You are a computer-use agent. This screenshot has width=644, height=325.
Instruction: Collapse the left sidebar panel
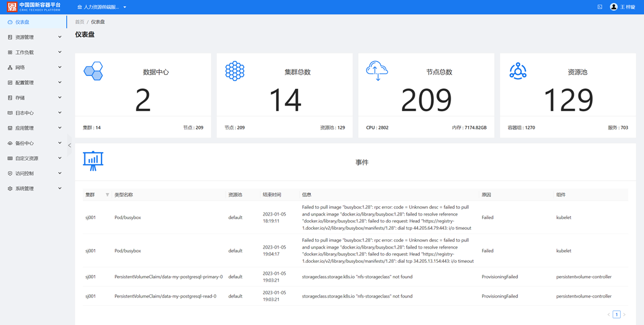(70, 145)
